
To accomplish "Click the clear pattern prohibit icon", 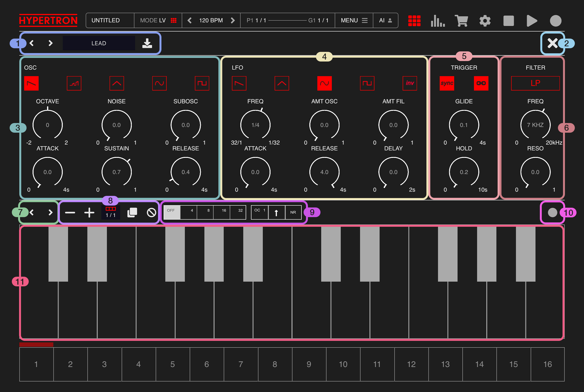I will coord(151,213).
